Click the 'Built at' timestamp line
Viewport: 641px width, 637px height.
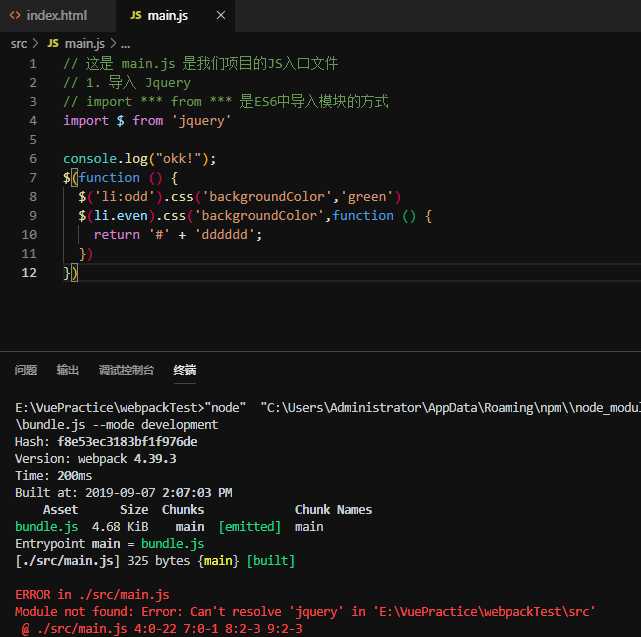click(123, 493)
